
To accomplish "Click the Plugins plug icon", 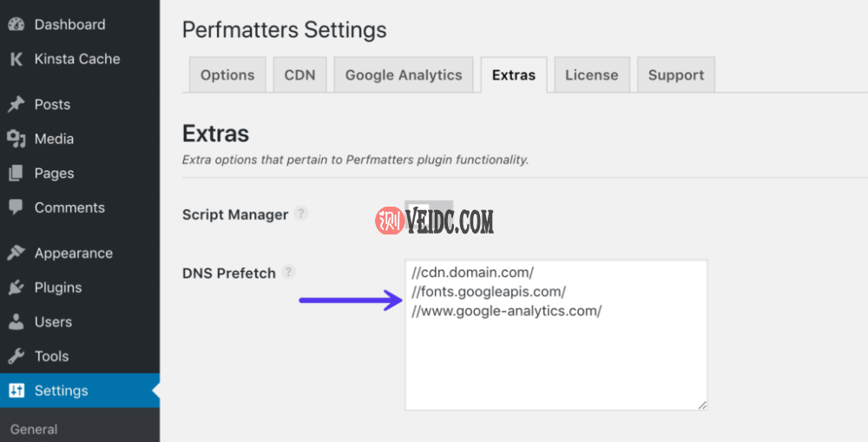I will point(16,287).
